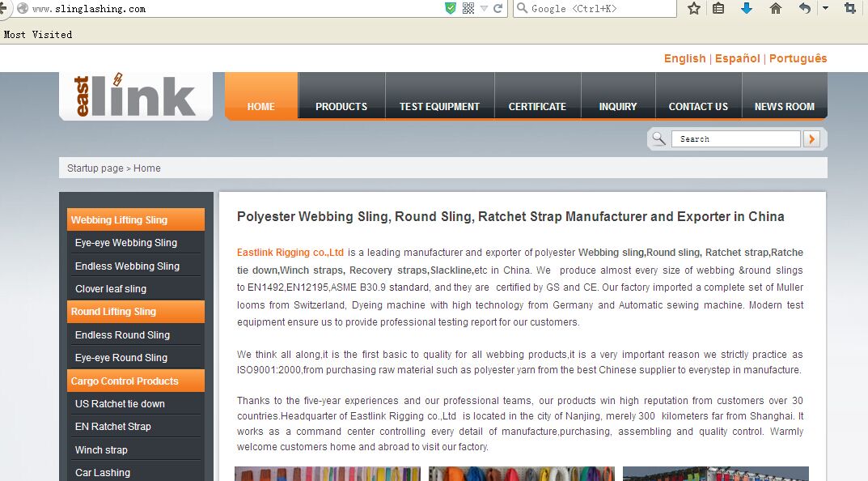Open the bookmarks list icon
The image size is (868, 481).
pos(718,8)
